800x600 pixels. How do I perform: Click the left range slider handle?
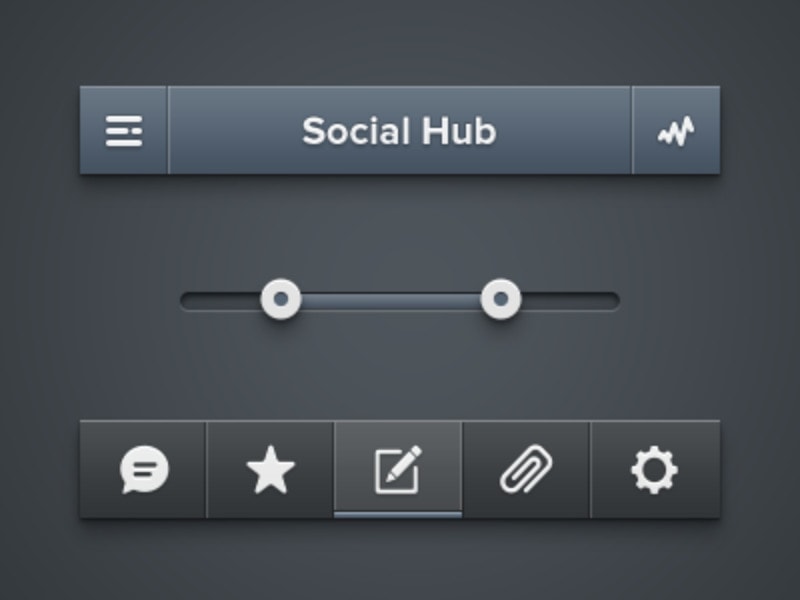tap(281, 299)
